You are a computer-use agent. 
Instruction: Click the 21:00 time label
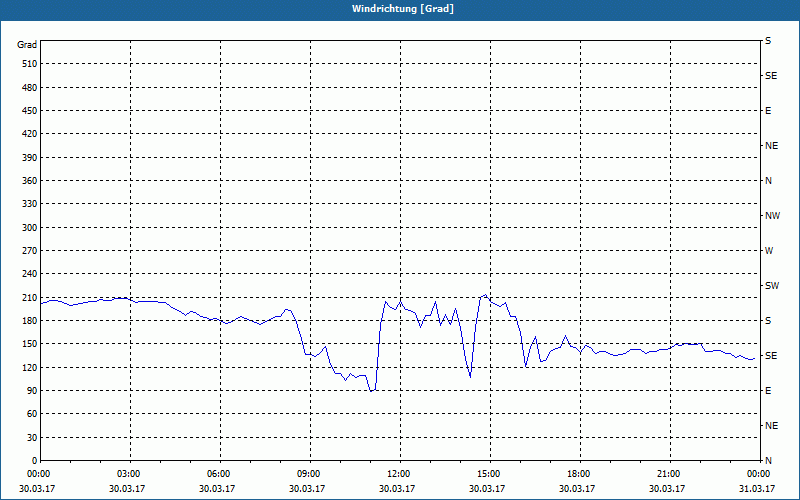(x=670, y=474)
